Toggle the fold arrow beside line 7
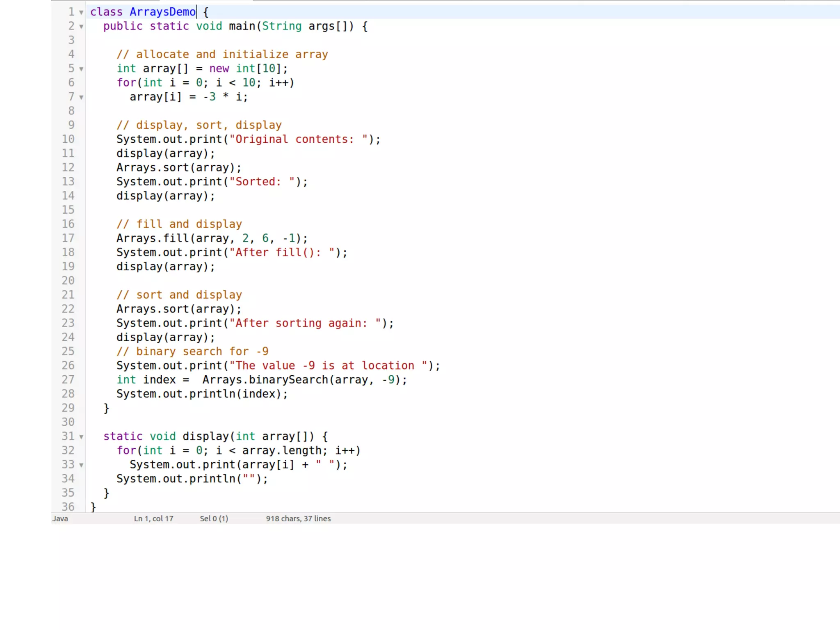Screen dimensions: 840x630 tap(81, 97)
